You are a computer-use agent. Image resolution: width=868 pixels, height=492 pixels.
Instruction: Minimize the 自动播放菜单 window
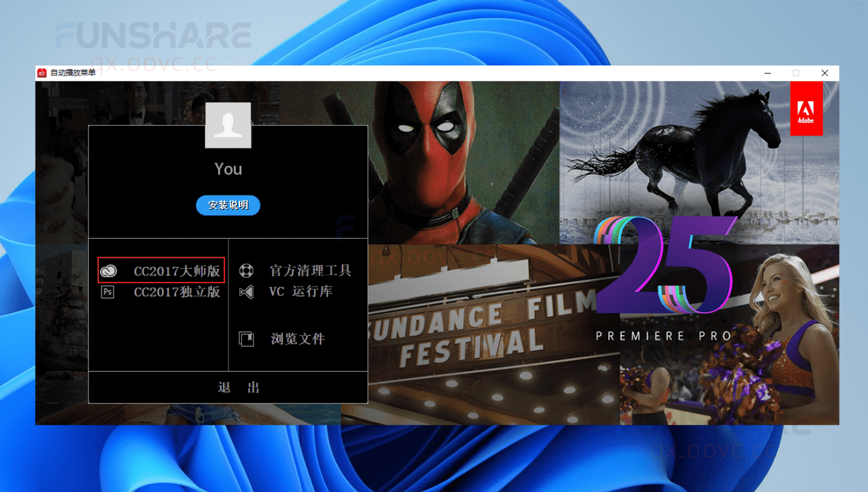(767, 73)
